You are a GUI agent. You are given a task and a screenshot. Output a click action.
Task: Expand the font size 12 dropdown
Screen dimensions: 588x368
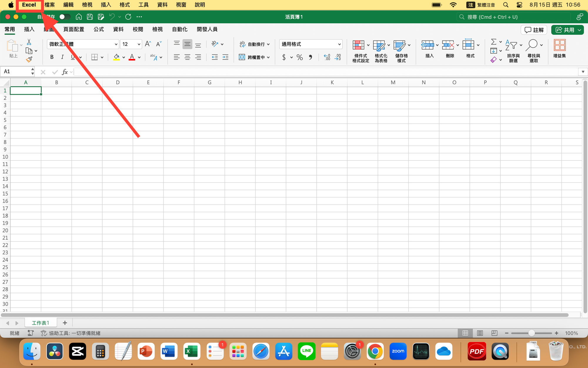click(139, 44)
